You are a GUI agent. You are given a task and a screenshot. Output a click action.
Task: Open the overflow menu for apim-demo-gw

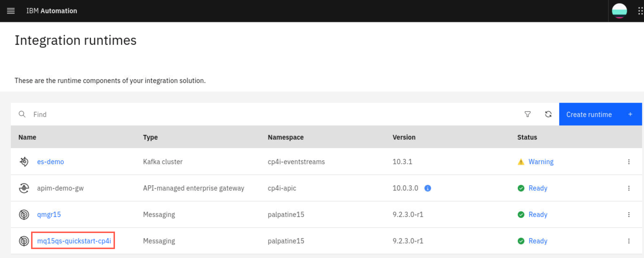point(629,188)
